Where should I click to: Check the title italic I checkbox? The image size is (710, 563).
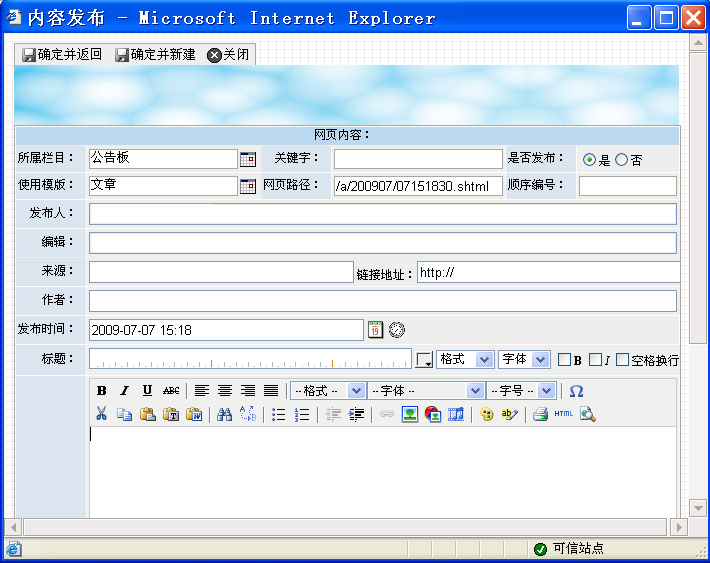pyautogui.click(x=595, y=360)
